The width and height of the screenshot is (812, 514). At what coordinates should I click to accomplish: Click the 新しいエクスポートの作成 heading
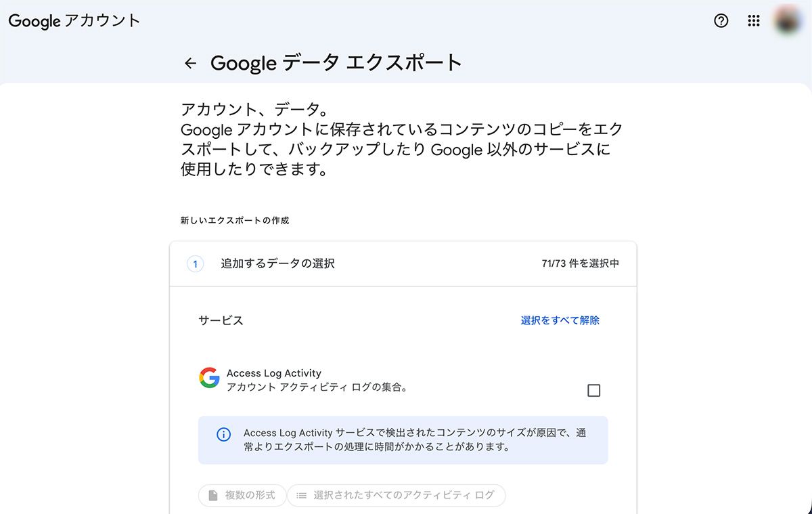(223, 220)
